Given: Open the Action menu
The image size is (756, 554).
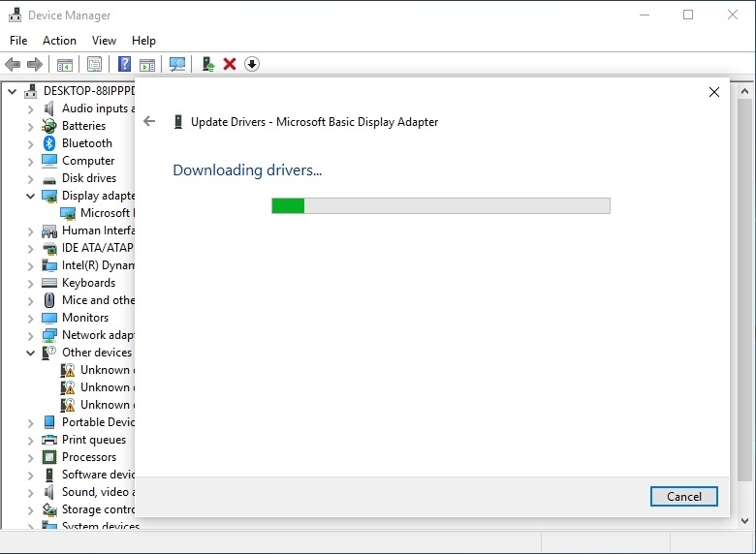Looking at the screenshot, I should click(x=59, y=41).
